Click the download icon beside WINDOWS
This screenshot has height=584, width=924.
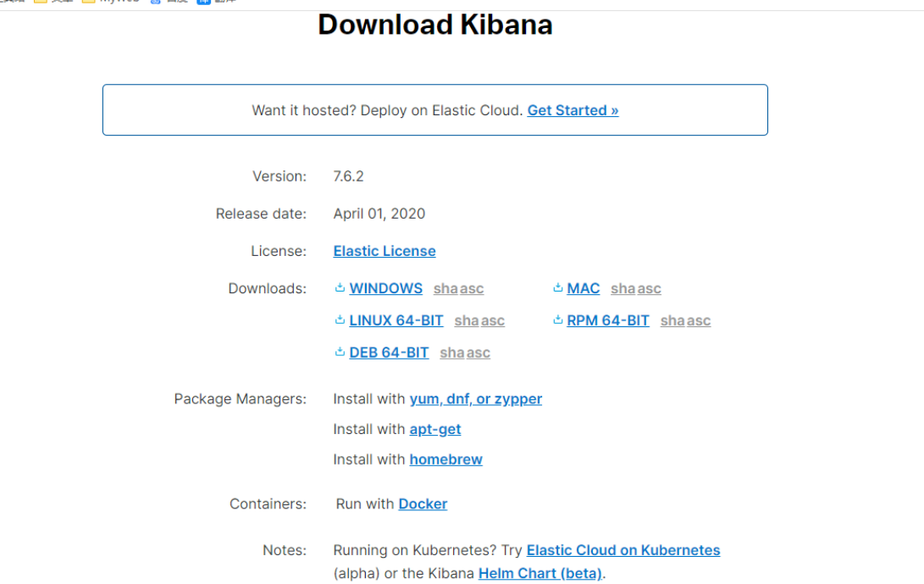(x=340, y=288)
